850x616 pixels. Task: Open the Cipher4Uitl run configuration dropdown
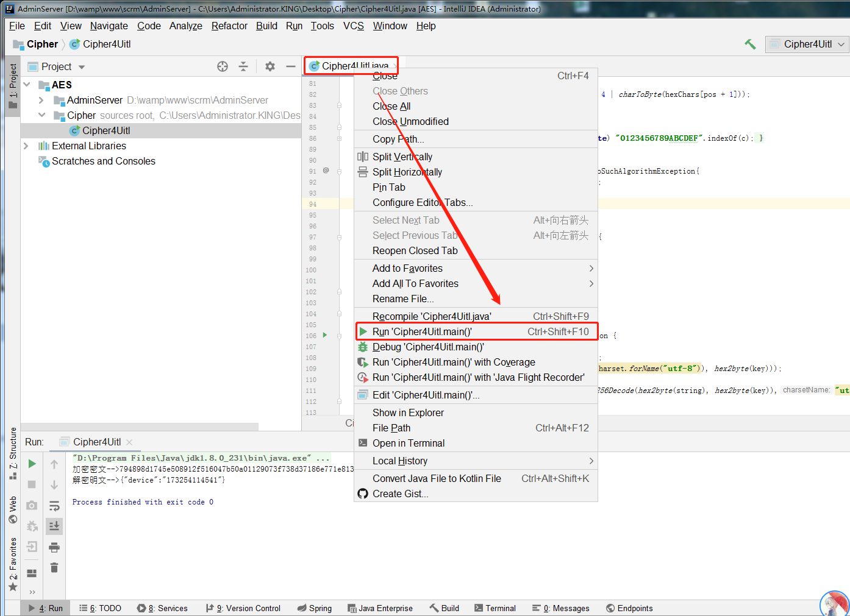click(807, 44)
